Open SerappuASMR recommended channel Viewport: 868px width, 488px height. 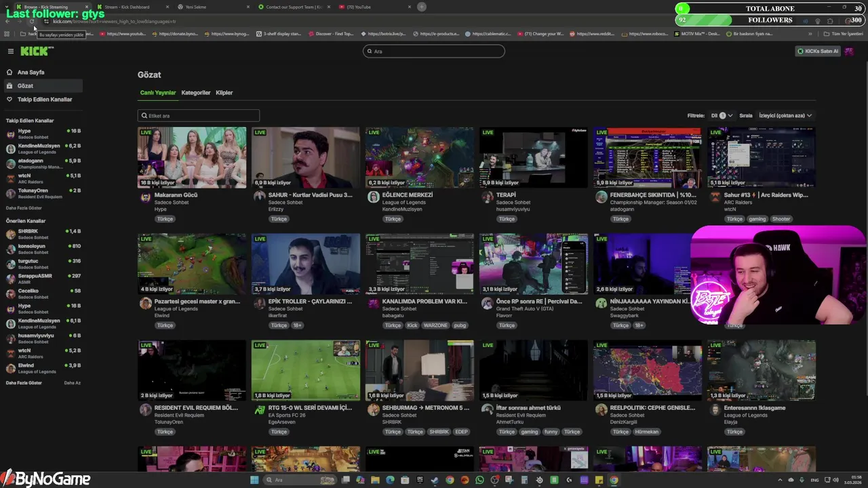coord(43,279)
